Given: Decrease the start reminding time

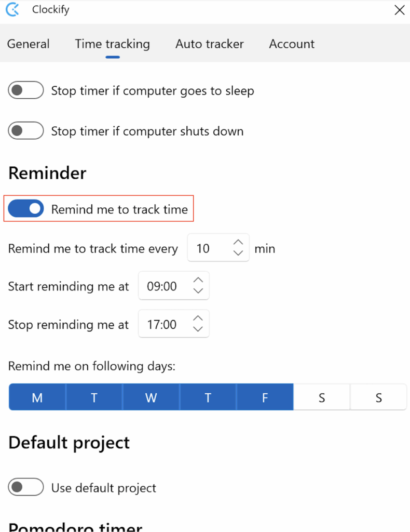Looking at the screenshot, I should 198,291.
